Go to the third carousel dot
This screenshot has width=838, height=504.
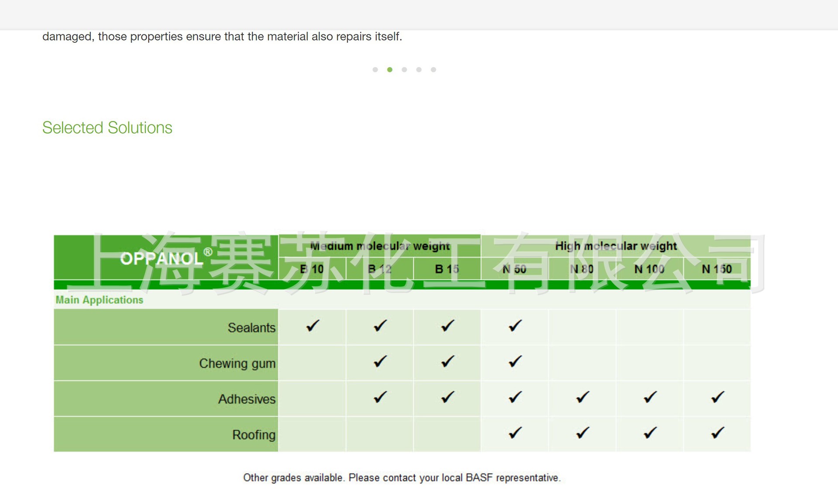(404, 70)
